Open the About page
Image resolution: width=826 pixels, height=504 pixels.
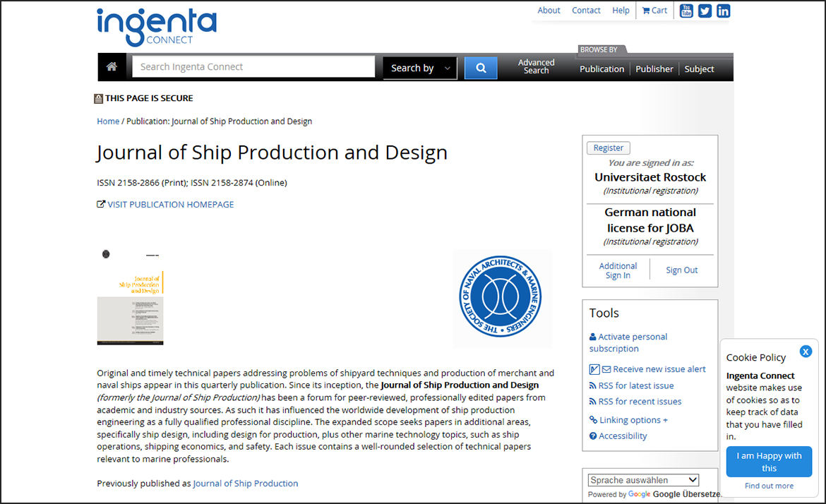[x=549, y=10]
